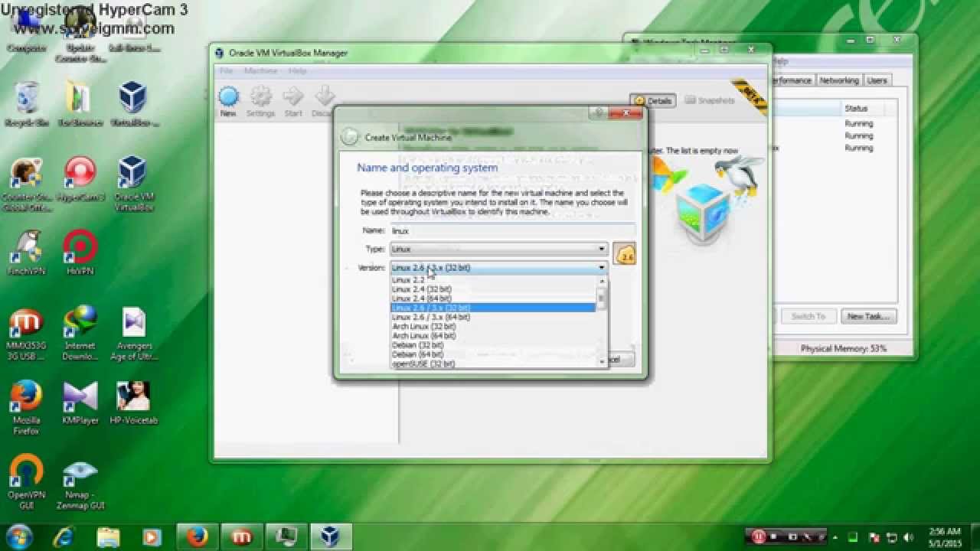The height and width of the screenshot is (551, 980).
Task: Click the Start arrow icon in VirtualBox toolbar
Action: point(293,97)
